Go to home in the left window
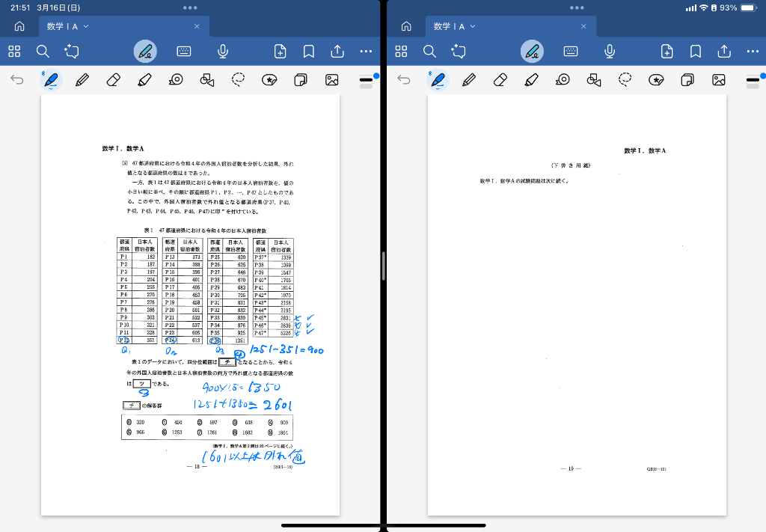This screenshot has width=766, height=532. [19, 26]
